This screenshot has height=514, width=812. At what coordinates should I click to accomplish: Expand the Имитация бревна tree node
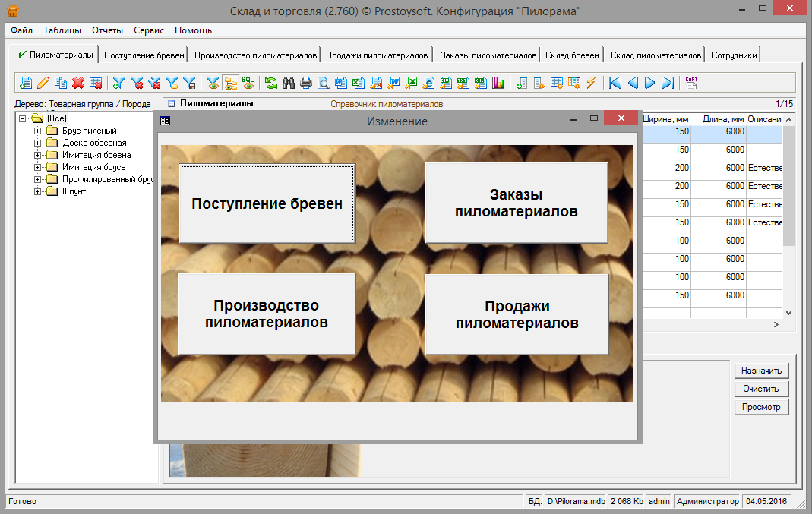(36, 155)
